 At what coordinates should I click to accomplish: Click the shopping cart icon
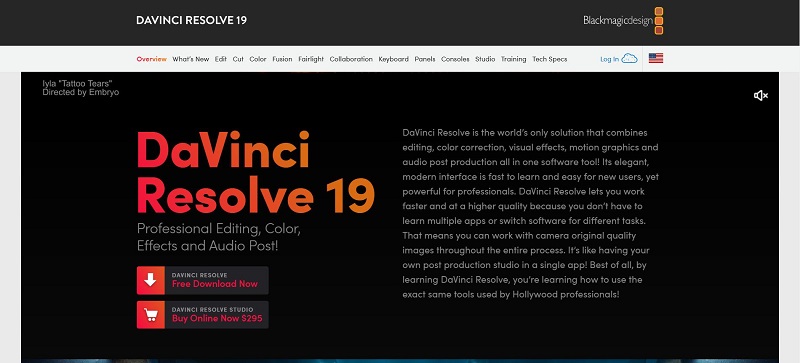pos(151,315)
